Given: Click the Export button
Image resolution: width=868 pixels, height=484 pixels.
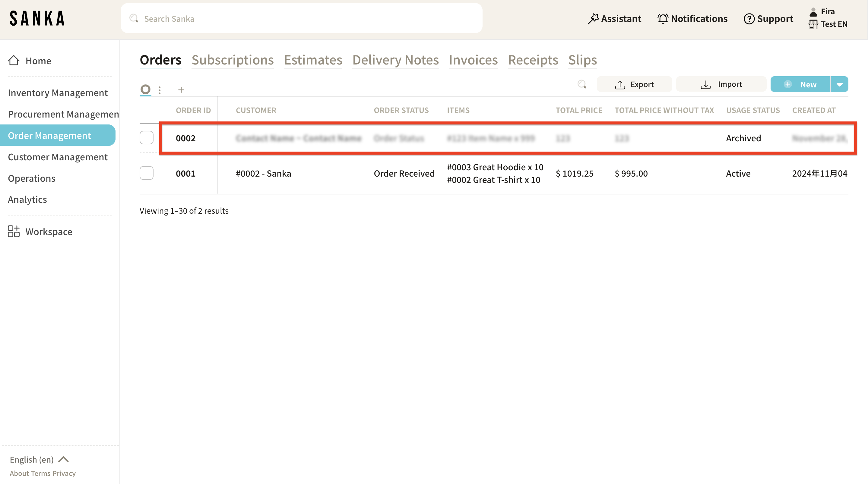Looking at the screenshot, I should point(634,85).
